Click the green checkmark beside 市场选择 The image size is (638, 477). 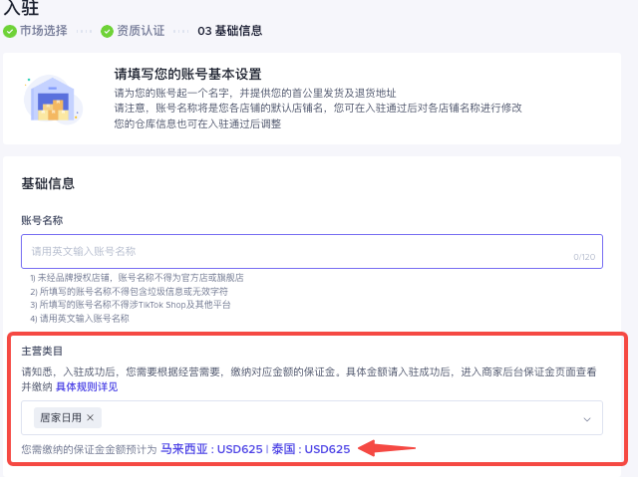[11, 30]
